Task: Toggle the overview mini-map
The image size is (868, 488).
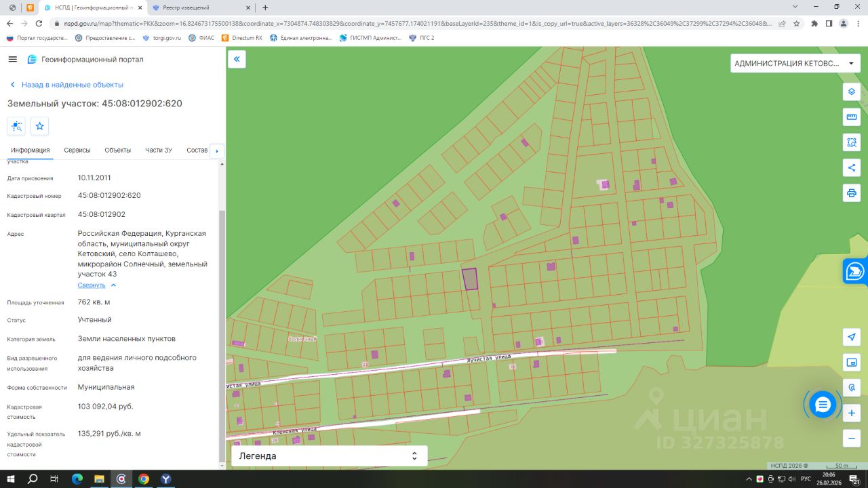Action: 852,363
